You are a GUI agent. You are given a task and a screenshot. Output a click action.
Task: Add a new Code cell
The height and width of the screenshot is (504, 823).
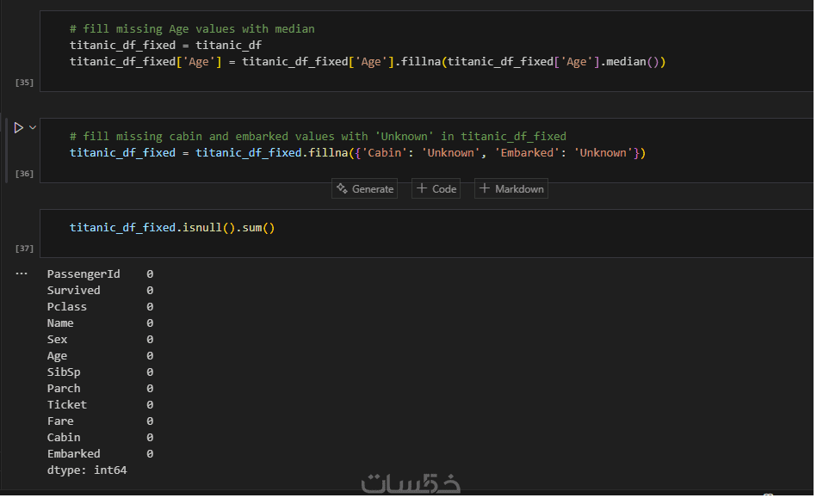[436, 189]
